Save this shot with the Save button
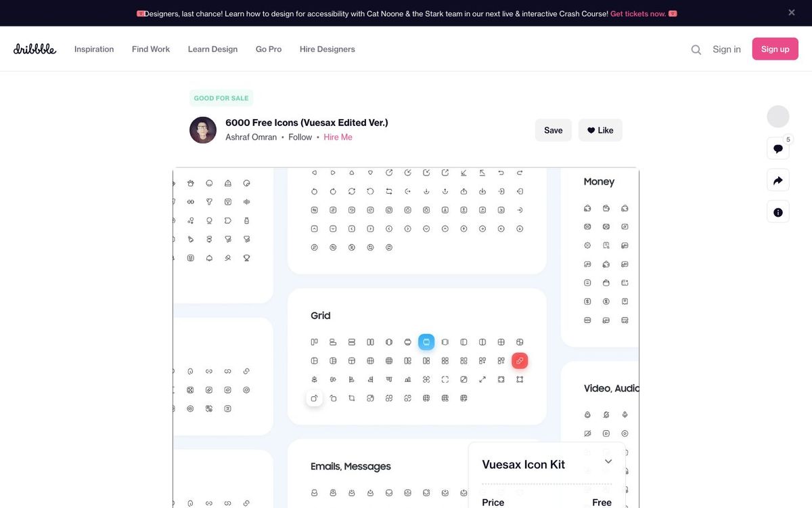 554,130
